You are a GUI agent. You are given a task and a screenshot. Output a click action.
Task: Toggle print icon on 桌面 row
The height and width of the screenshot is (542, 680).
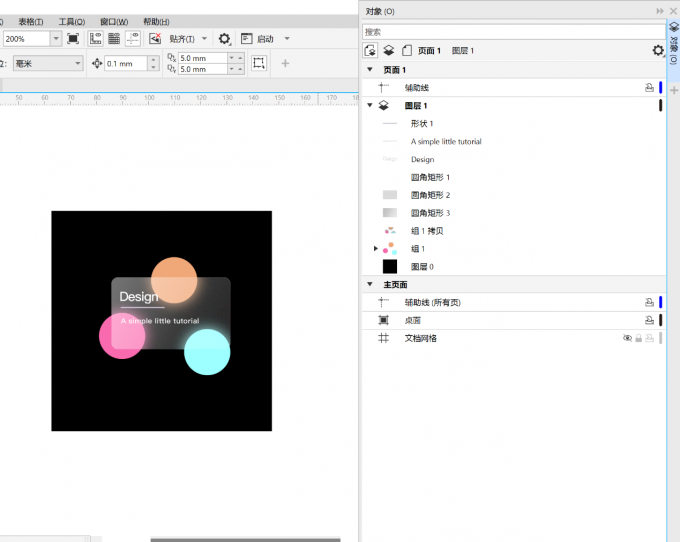click(x=648, y=321)
